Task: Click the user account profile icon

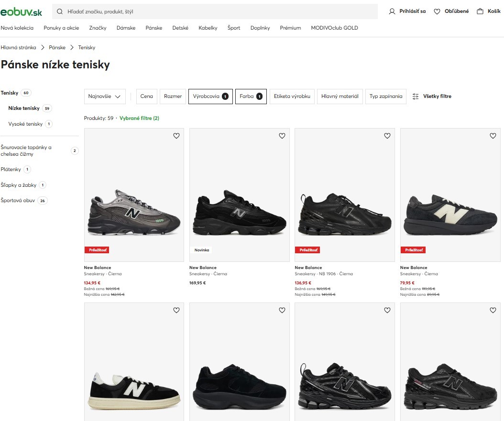Action: pos(392,11)
